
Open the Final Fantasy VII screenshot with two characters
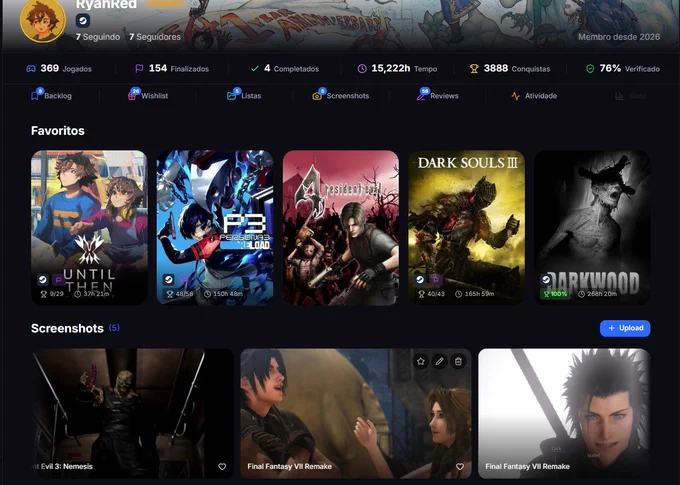(356, 413)
